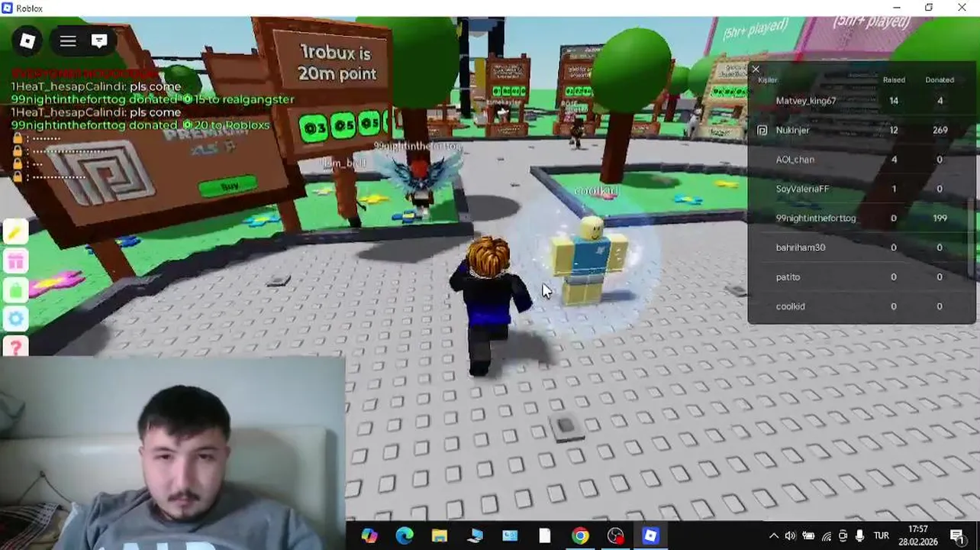Open the Roblox logo menu button
This screenshot has width=980, height=550.
point(27,41)
